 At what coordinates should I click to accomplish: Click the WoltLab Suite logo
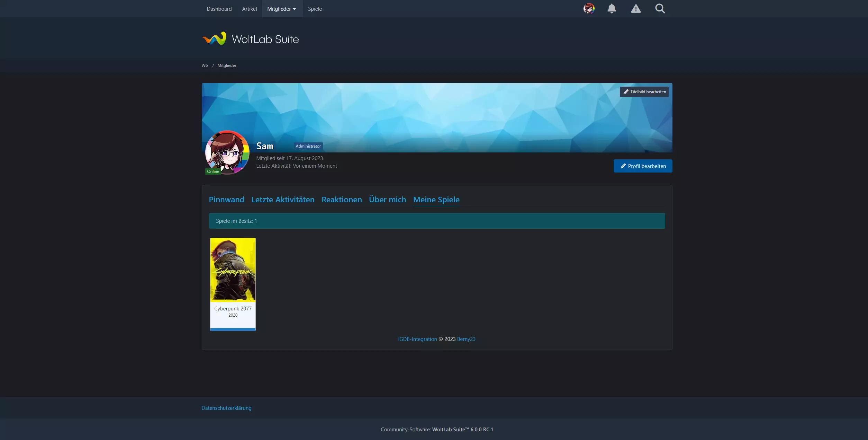click(x=251, y=39)
